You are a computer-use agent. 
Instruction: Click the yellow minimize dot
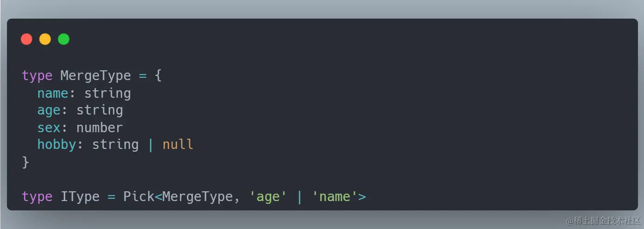tap(45, 39)
